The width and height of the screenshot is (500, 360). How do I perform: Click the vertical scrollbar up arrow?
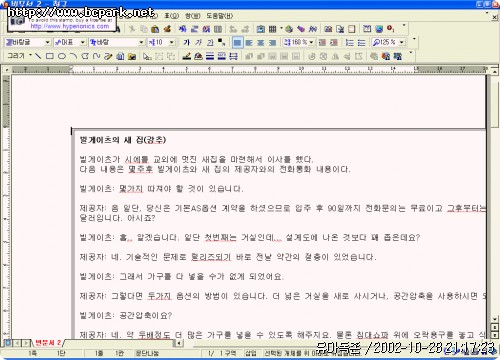pyautogui.click(x=495, y=71)
